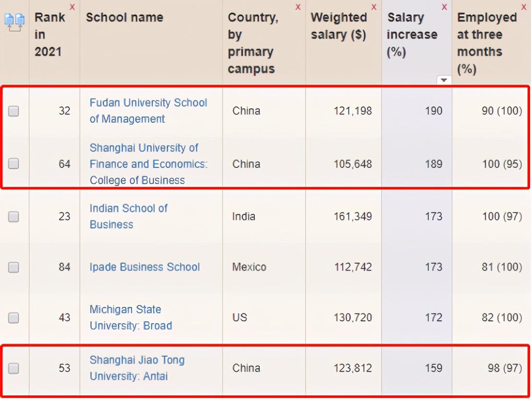532x399 pixels.
Task: Remove the Employed at three months column
Action: click(524, 7)
